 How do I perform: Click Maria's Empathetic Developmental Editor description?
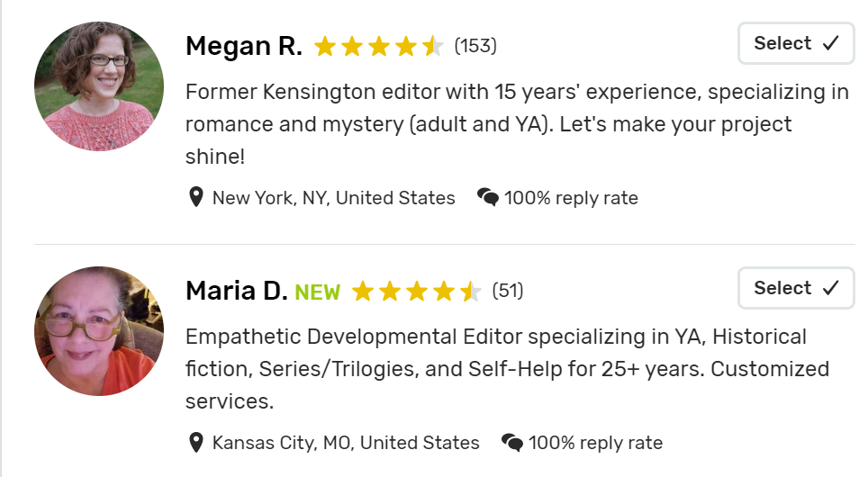click(507, 368)
